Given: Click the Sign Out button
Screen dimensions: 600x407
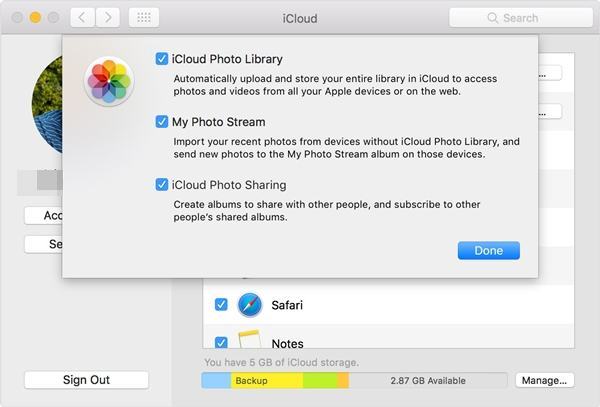Looking at the screenshot, I should (86, 380).
